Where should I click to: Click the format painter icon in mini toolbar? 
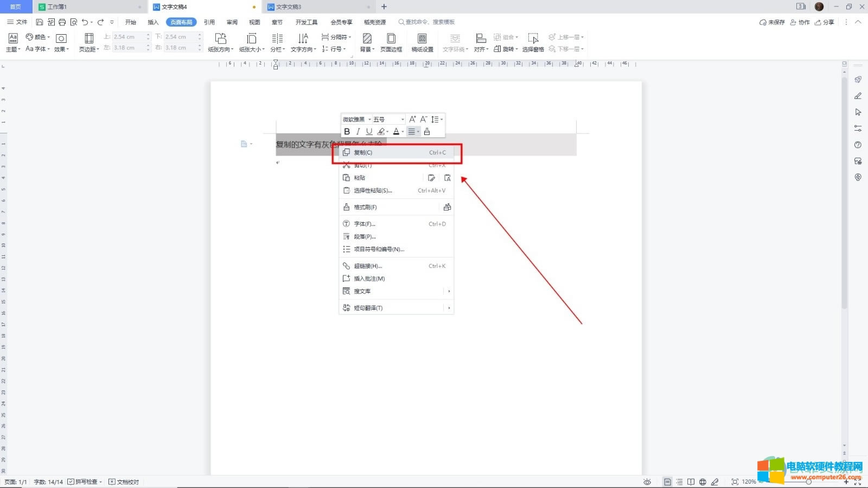427,132
